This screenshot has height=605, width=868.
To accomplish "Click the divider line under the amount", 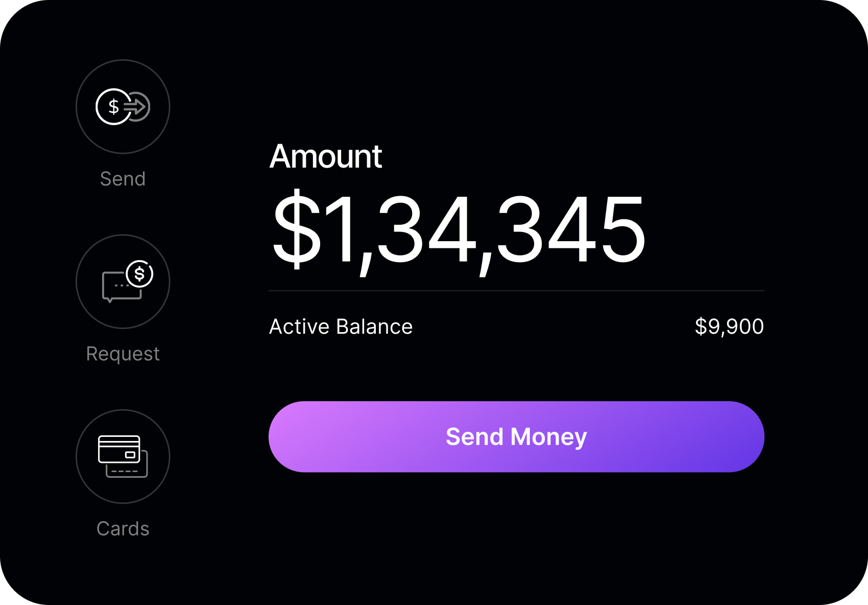I will click(x=516, y=291).
